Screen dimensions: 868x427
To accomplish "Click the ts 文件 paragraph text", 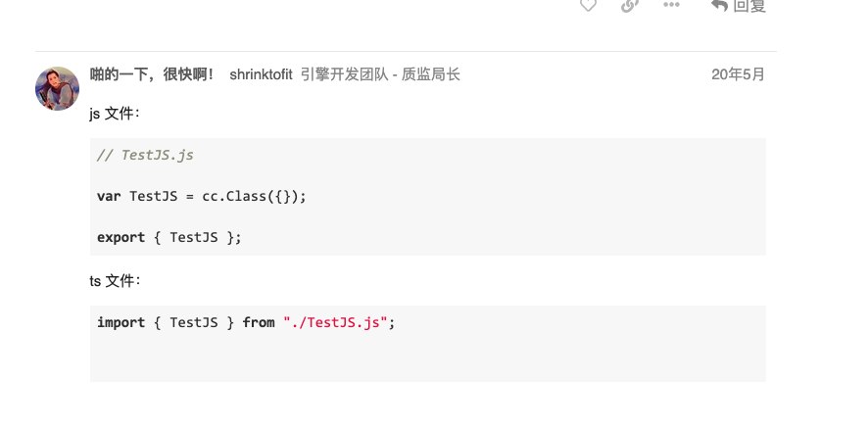I will [x=115, y=281].
